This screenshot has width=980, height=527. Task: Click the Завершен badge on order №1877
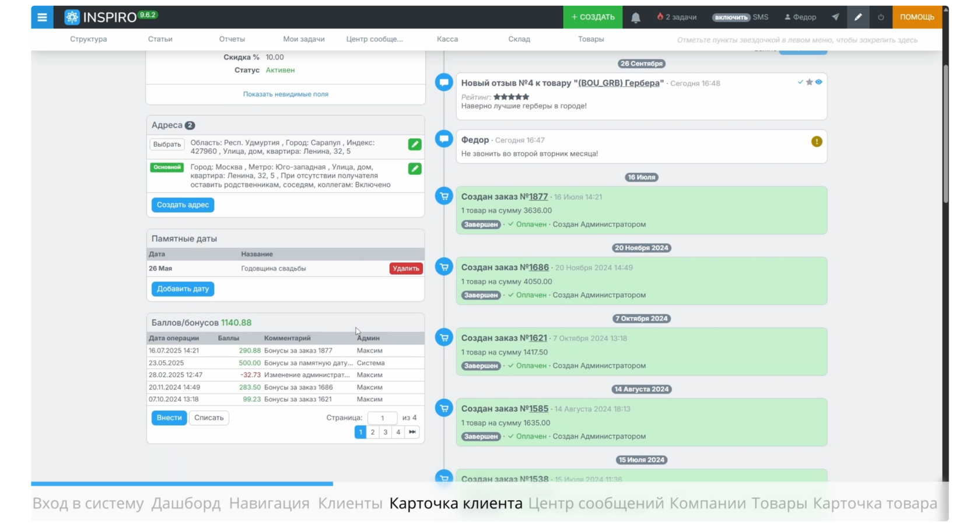[x=481, y=224]
